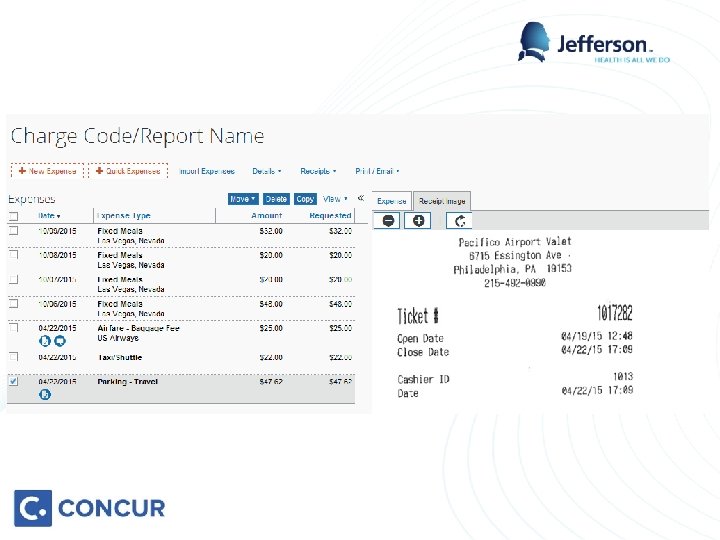
Task: Select the Parking - Travel expense text
Action: [x=127, y=382]
